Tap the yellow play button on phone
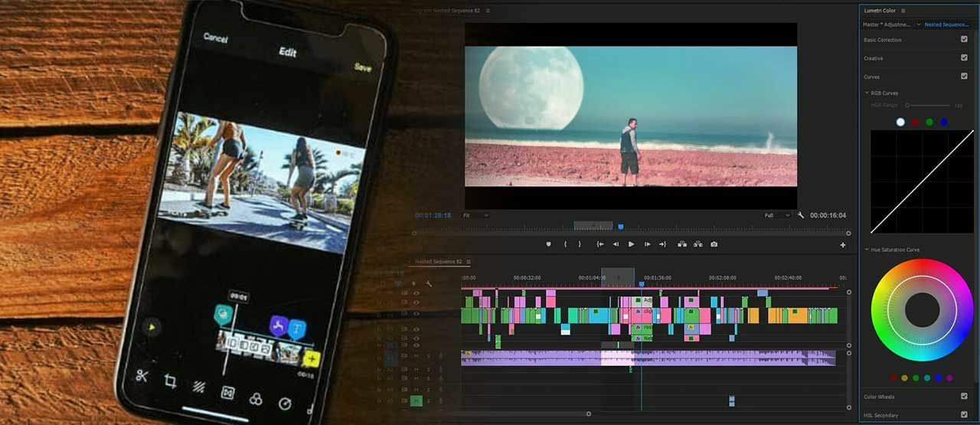The image size is (980, 425). [x=152, y=328]
